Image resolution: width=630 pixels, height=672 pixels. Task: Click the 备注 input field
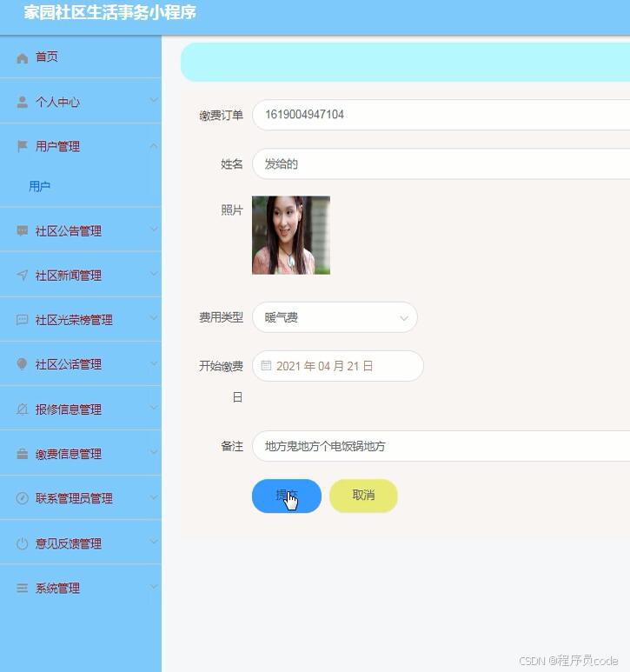[441, 446]
